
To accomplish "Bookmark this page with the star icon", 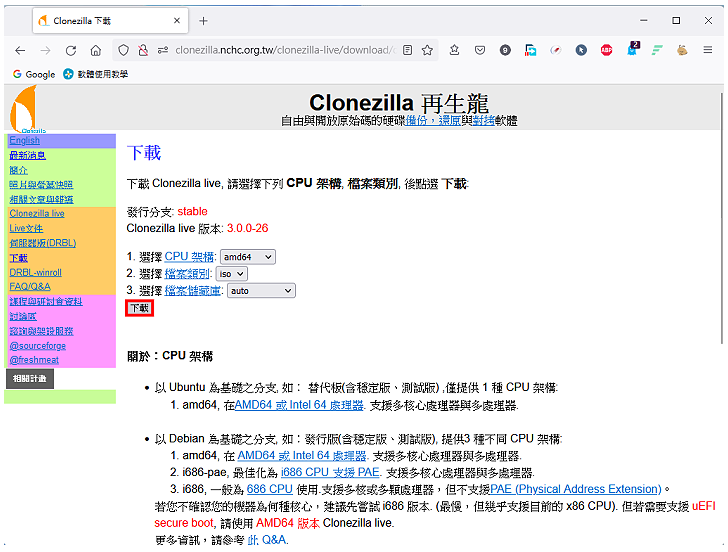I will pos(427,50).
